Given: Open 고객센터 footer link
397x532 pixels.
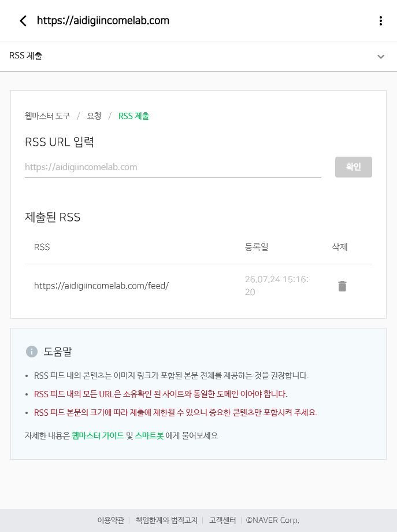Looking at the screenshot, I should [222, 520].
